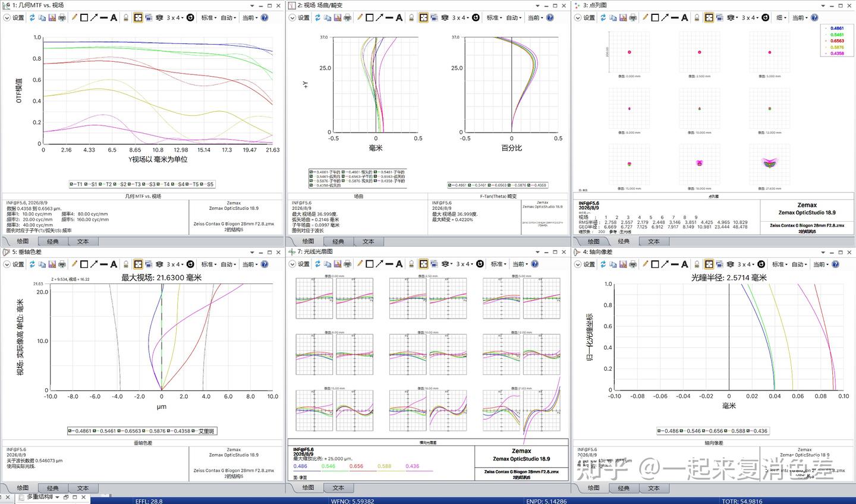Refresh the 轴向像差 analysis window
This screenshot has height=504, width=856.
pyautogui.click(x=603, y=264)
